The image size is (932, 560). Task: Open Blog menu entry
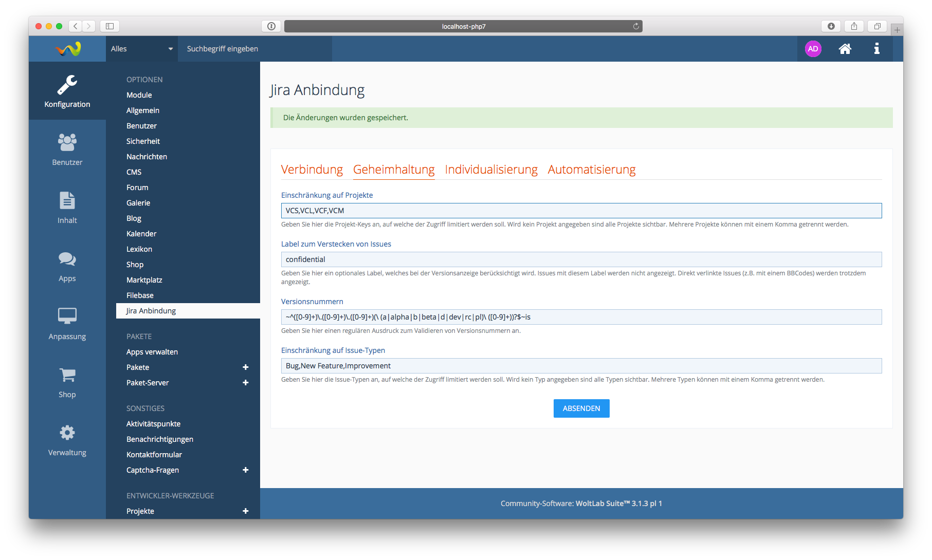coord(134,218)
